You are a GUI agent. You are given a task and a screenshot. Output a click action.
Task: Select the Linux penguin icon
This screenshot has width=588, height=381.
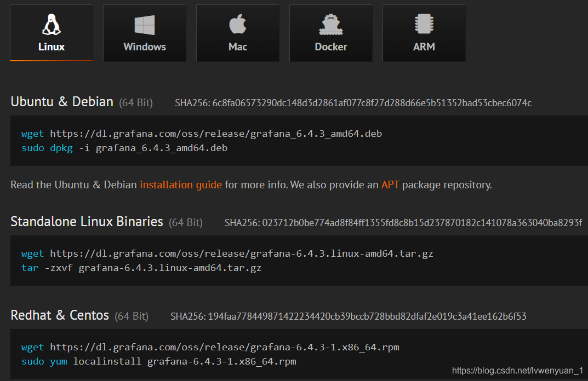click(52, 25)
